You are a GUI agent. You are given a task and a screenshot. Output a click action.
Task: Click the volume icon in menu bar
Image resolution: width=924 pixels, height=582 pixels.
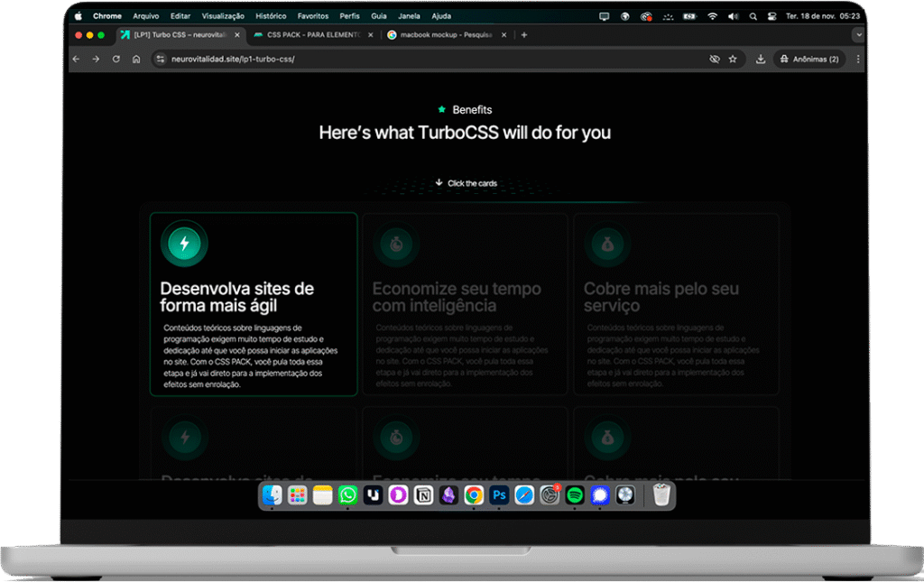(731, 16)
